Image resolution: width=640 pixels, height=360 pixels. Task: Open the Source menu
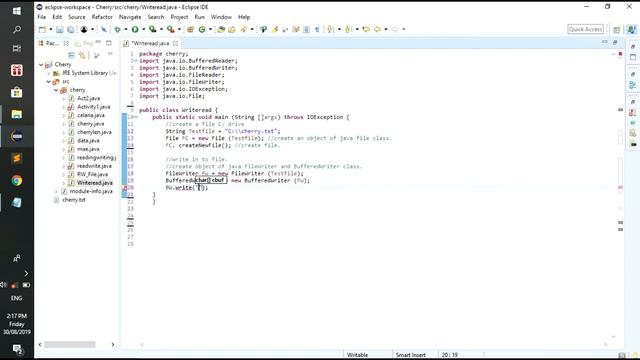(x=77, y=17)
